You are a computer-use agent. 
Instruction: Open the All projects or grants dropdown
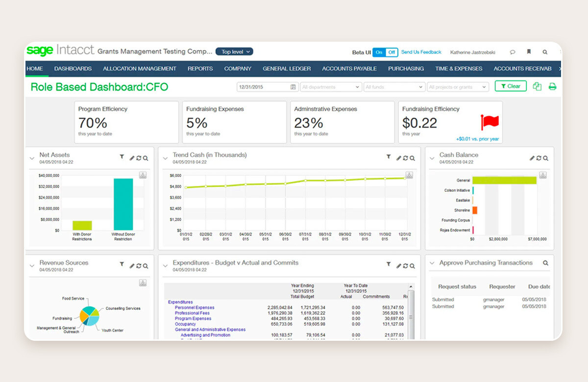[458, 87]
